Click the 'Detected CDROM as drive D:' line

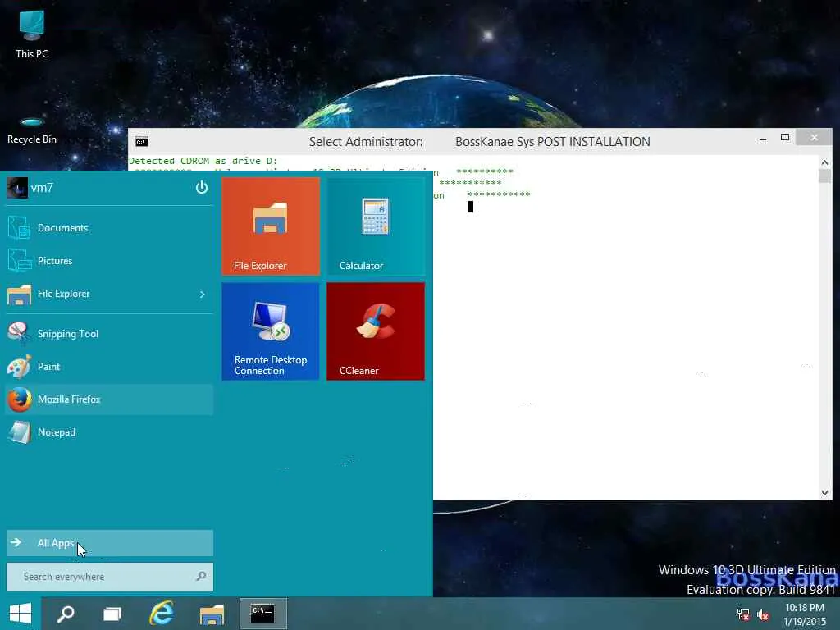203,161
